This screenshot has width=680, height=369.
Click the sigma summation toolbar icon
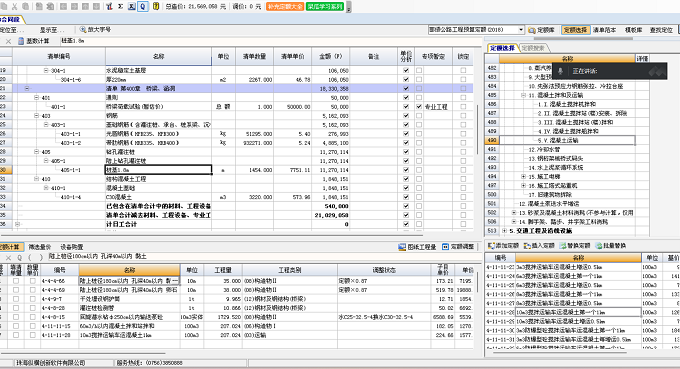(x=120, y=7)
